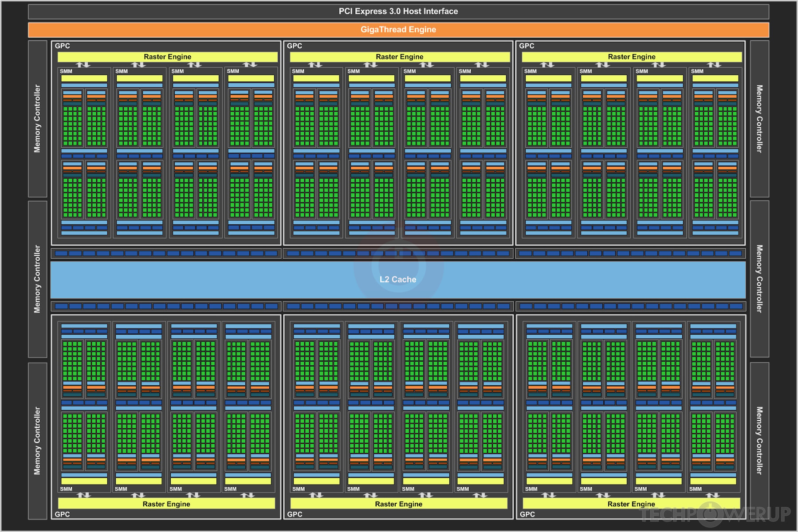Select Raster Engine in the top-left GPC
This screenshot has height=532, width=798.
(x=168, y=57)
